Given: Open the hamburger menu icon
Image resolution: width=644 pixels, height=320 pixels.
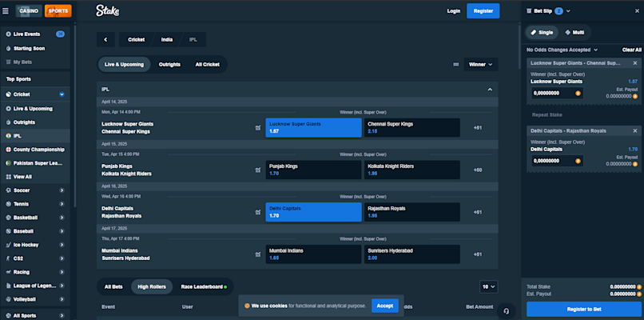Looking at the screenshot, I should coord(6,11).
